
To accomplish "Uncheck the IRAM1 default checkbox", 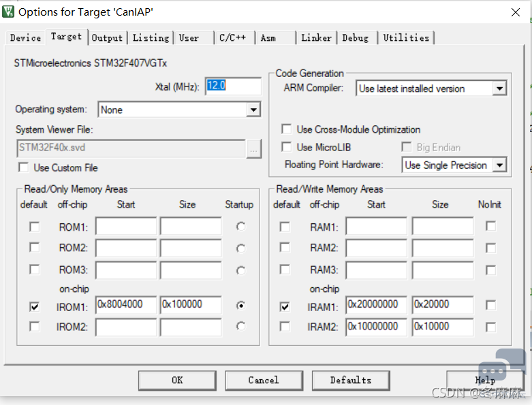I will click(285, 306).
